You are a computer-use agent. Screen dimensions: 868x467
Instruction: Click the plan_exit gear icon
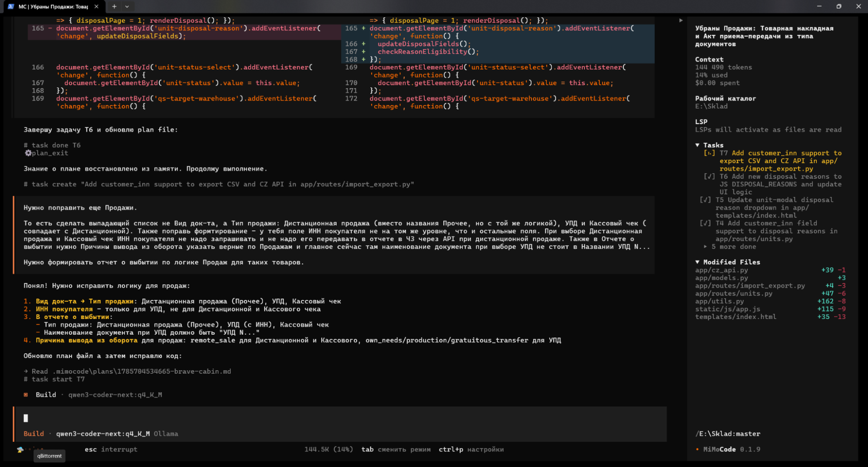[28, 153]
